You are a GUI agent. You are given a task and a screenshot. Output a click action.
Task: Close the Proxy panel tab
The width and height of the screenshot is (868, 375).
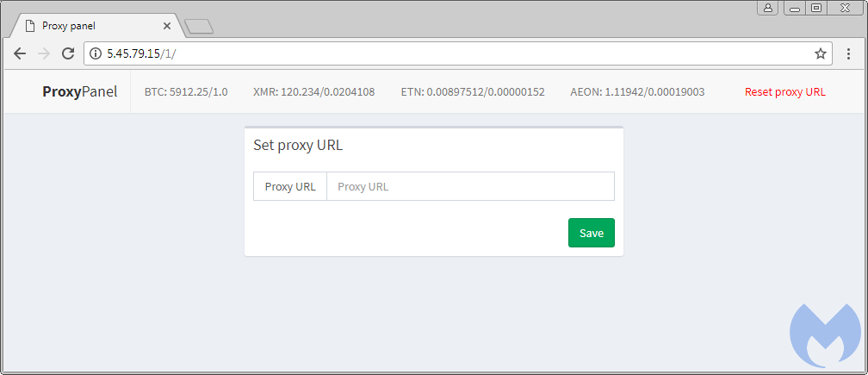(167, 26)
